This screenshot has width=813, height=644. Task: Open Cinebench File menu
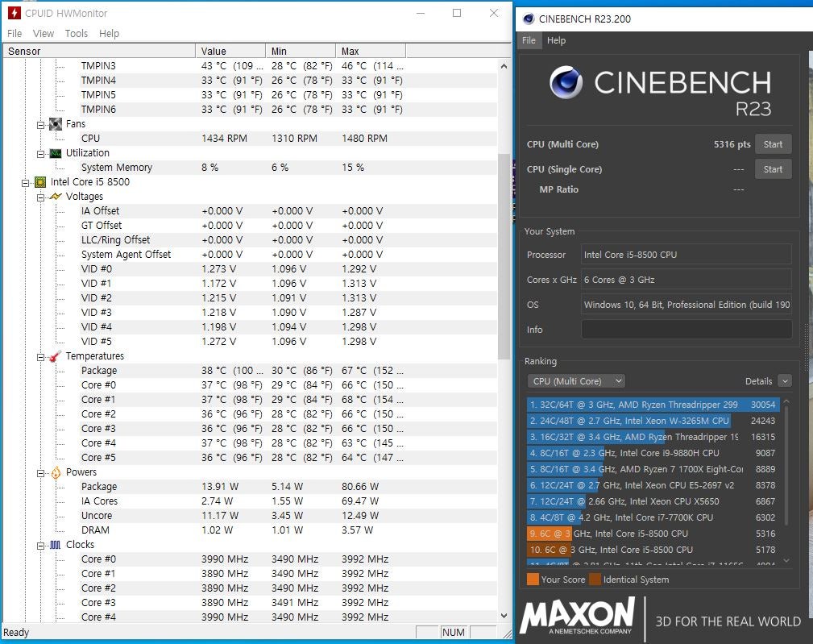click(529, 40)
